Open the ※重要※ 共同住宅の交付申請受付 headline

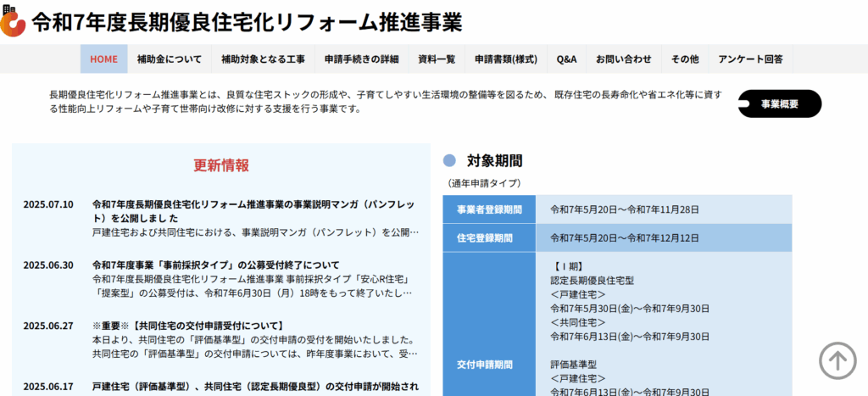[188, 326]
